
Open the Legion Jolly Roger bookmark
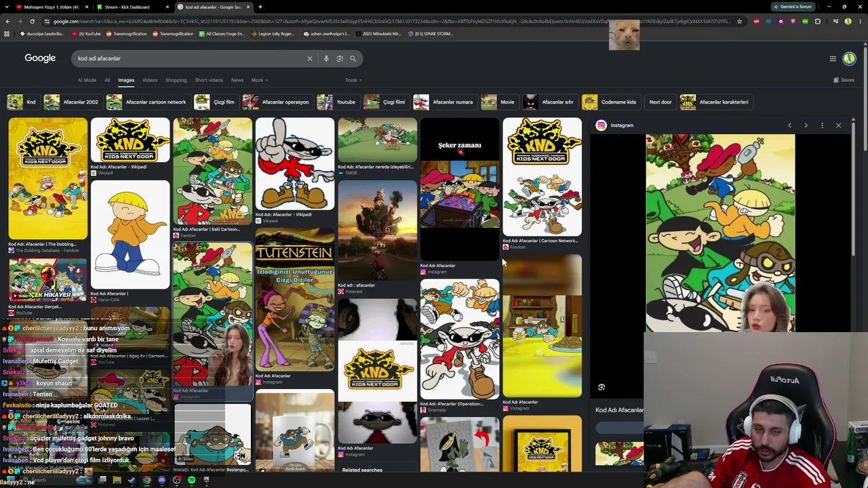273,34
